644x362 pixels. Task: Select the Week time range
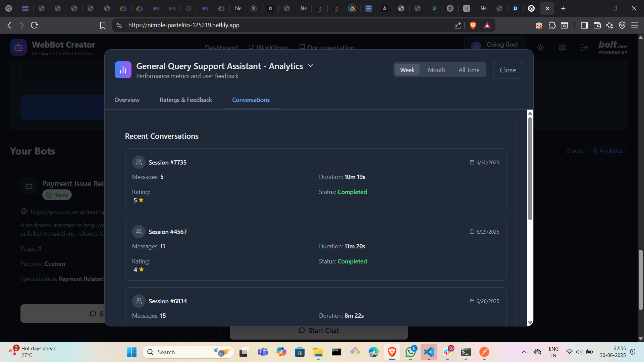click(x=407, y=70)
